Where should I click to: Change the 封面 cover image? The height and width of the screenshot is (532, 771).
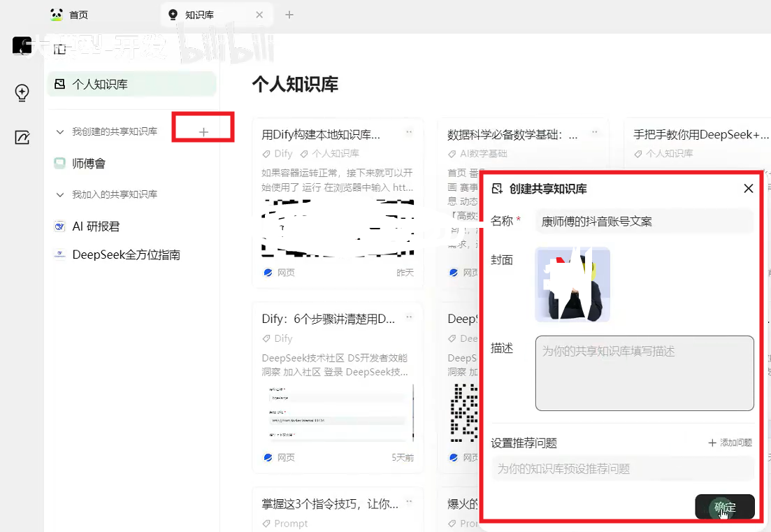pyautogui.click(x=572, y=285)
